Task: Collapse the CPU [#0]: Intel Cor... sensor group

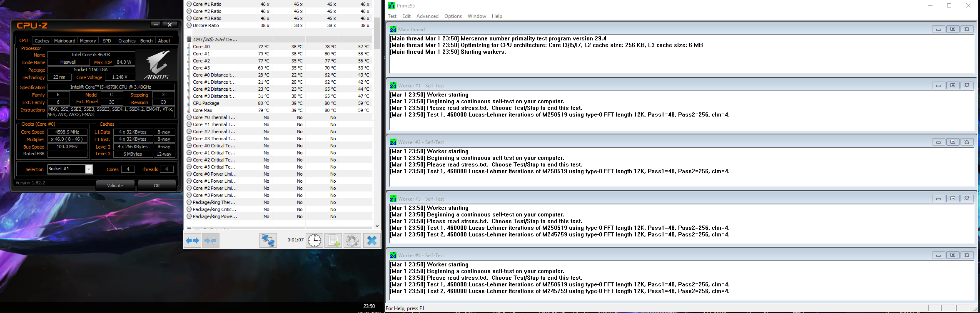Action: tap(189, 40)
